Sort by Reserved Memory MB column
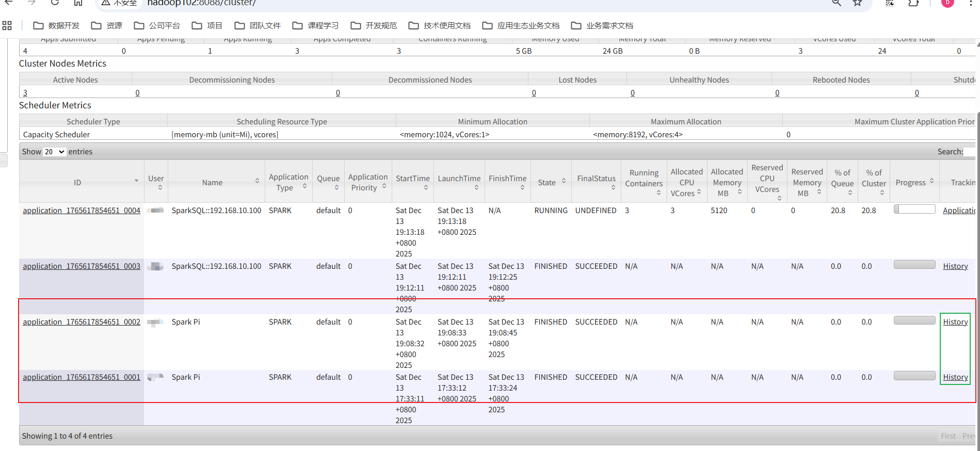980x451 pixels. tap(807, 181)
